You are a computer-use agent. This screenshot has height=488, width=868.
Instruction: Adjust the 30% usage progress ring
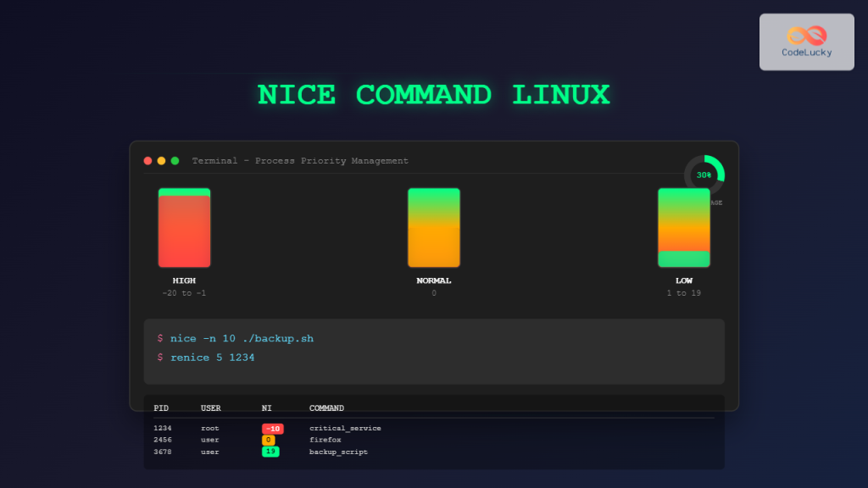[703, 175]
